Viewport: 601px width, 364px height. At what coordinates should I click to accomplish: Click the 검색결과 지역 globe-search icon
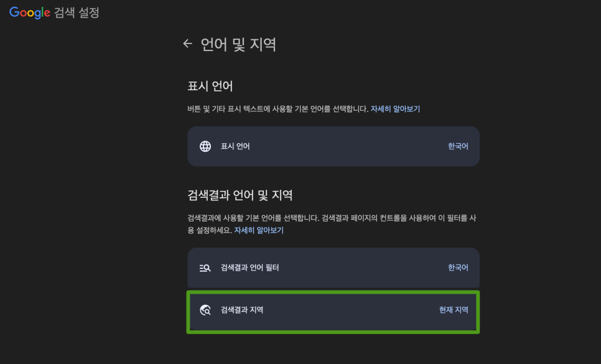click(205, 310)
